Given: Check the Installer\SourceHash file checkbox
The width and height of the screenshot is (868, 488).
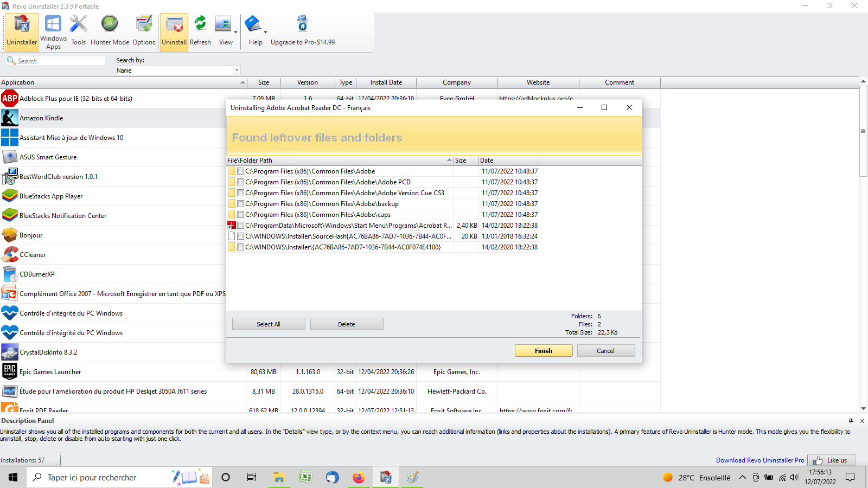Looking at the screenshot, I should 240,236.
